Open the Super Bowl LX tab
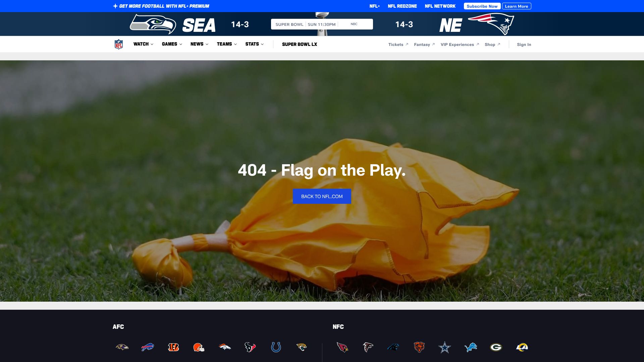 tap(299, 44)
